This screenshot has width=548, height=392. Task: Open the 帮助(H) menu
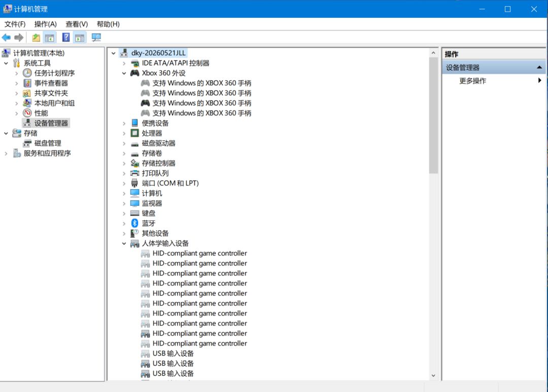(108, 24)
